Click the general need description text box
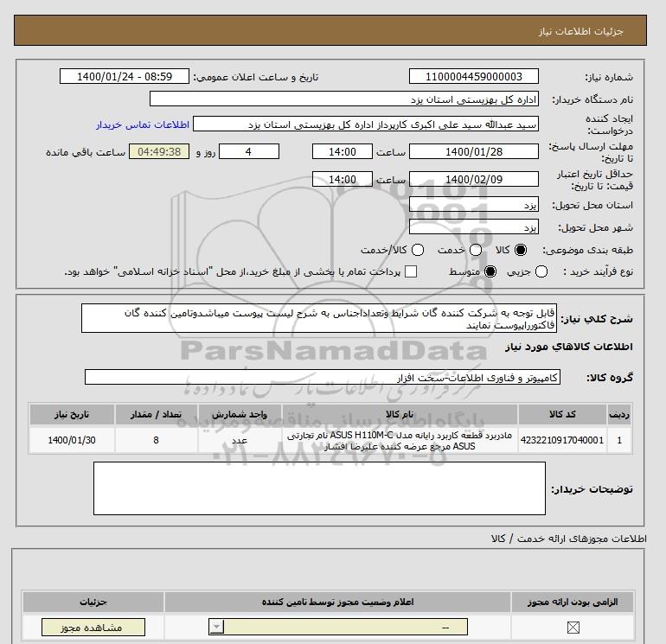This screenshot has width=666, height=644. pyautogui.click(x=319, y=318)
